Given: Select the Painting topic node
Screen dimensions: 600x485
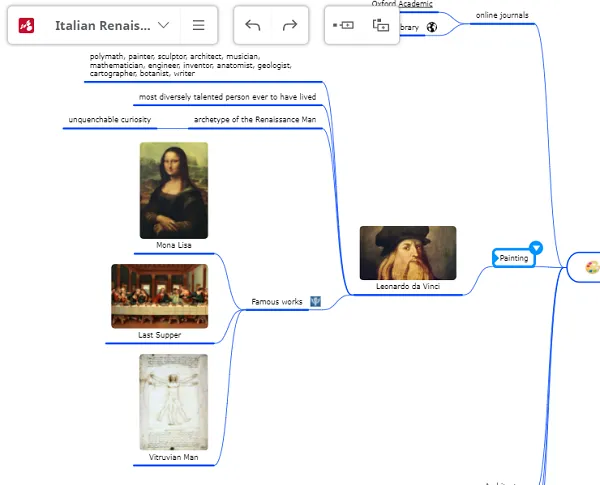Looking at the screenshot, I should tap(514, 258).
